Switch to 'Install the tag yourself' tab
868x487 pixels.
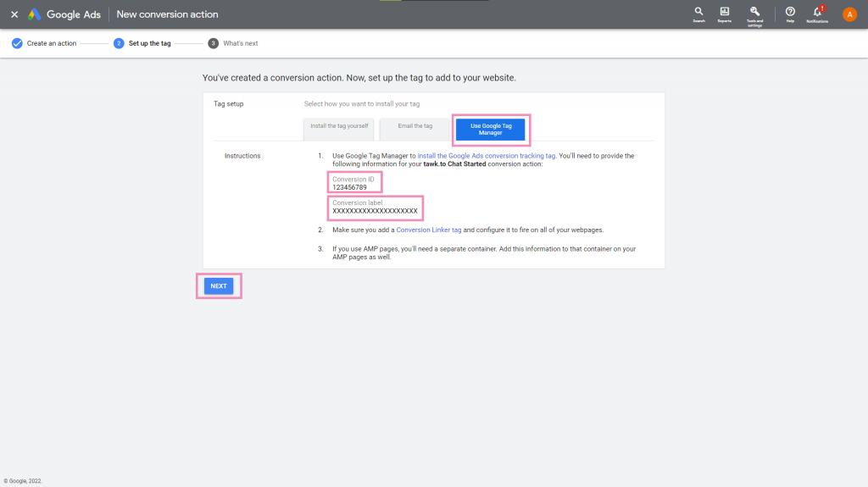click(339, 129)
